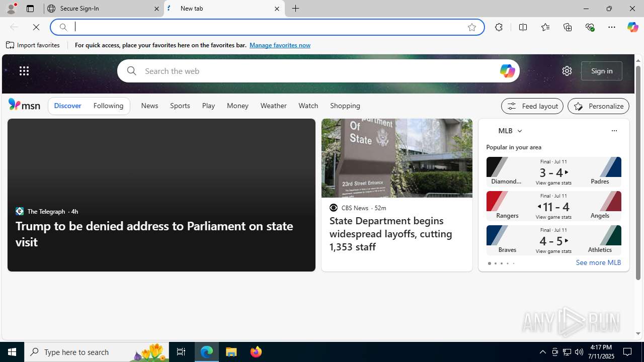Select the Following feed tab
This screenshot has width=644, height=362.
click(108, 106)
